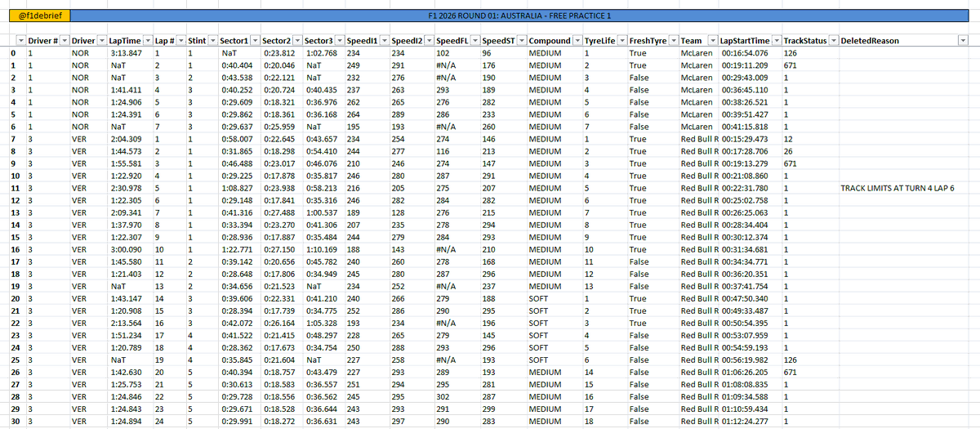Screen dimensions: 980x429
Task: Select the LapTime cell 2:04.309
Action: point(130,140)
